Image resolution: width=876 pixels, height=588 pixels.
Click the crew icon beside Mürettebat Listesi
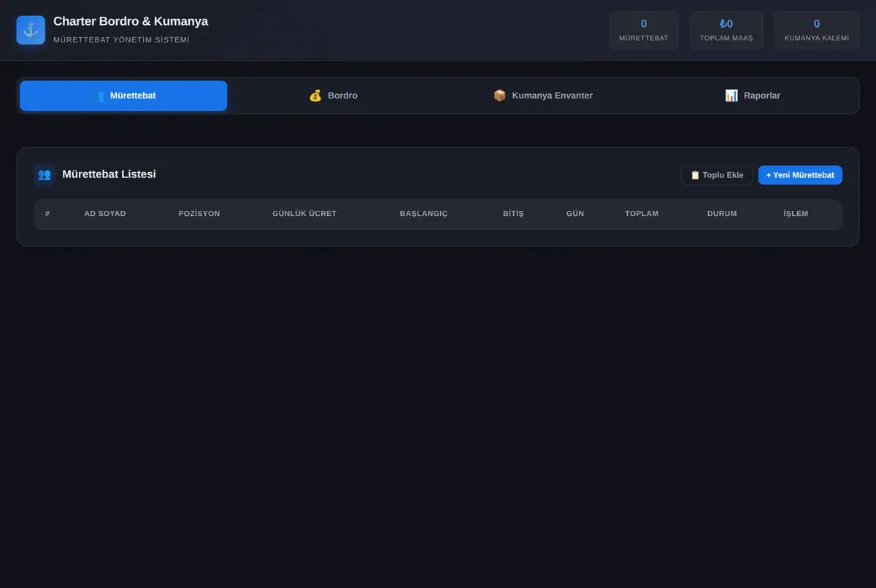(45, 174)
